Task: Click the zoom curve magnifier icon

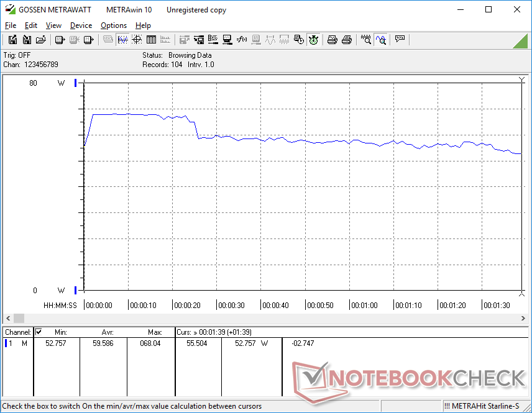Action: 380,40
